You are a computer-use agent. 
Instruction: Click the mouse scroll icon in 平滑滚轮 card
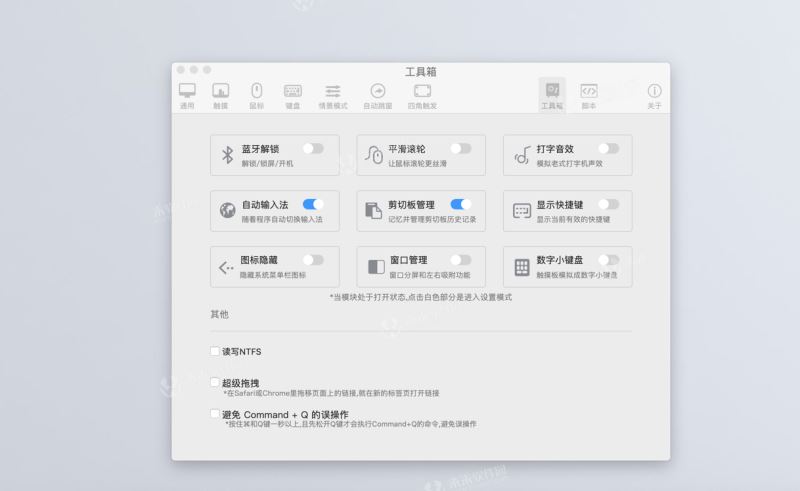coord(373,155)
